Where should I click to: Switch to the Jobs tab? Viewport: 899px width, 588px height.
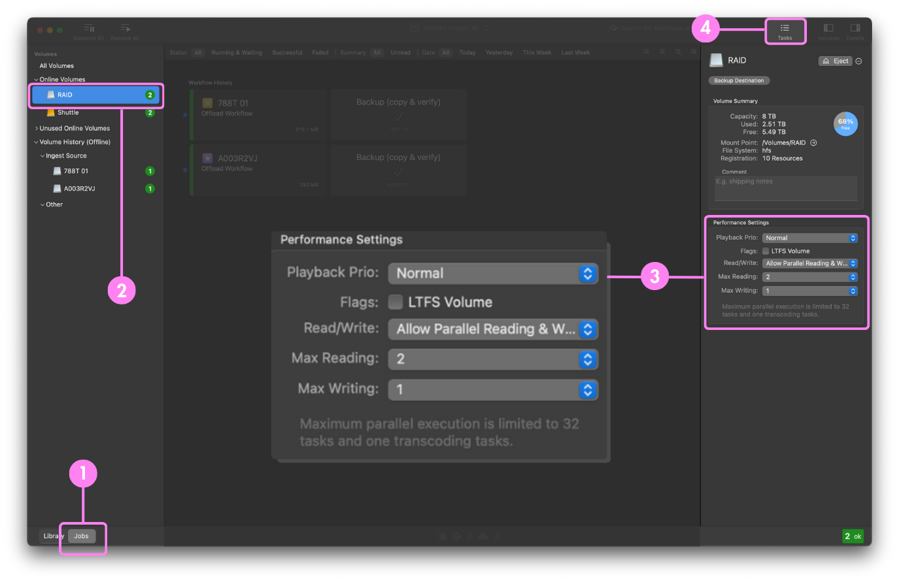(x=82, y=536)
